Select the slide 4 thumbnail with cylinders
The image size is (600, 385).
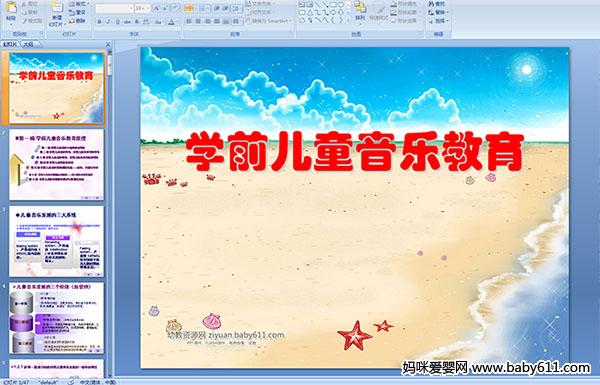[x=56, y=318]
